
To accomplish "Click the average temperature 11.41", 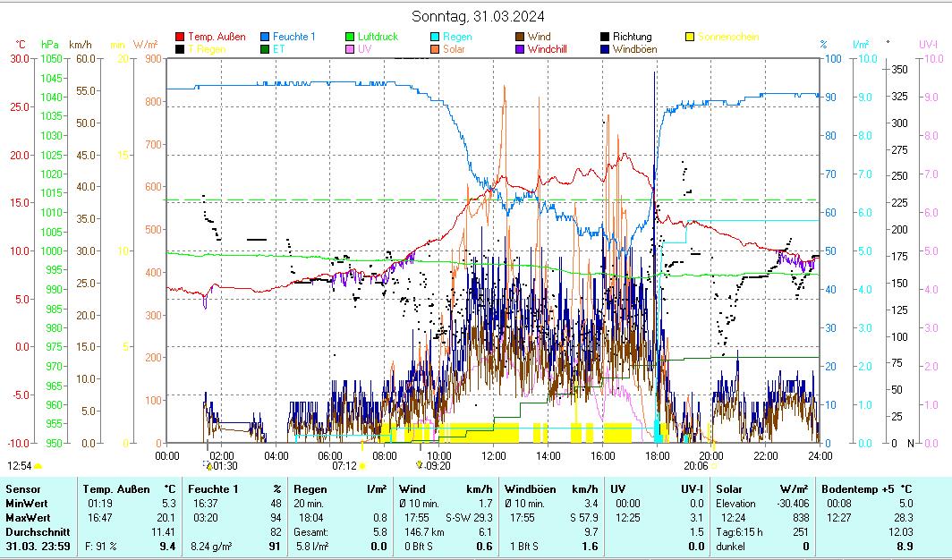I will (164, 532).
